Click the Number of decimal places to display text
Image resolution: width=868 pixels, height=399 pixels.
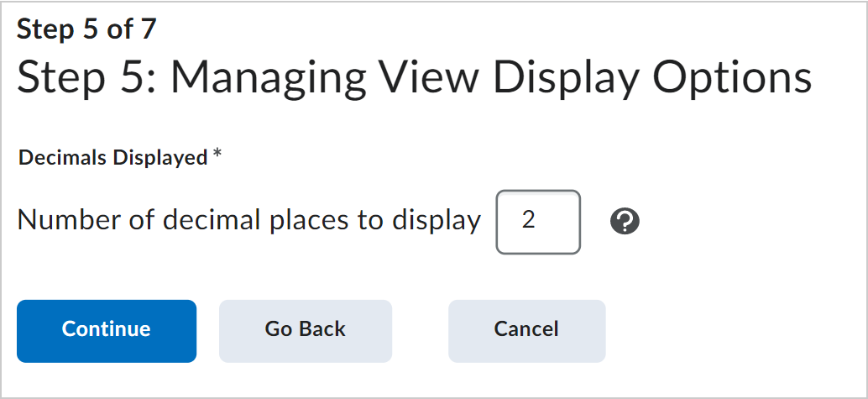pyautogui.click(x=249, y=221)
